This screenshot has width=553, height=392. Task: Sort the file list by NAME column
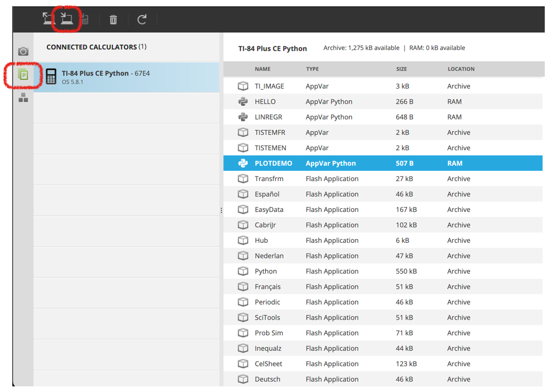pos(263,69)
